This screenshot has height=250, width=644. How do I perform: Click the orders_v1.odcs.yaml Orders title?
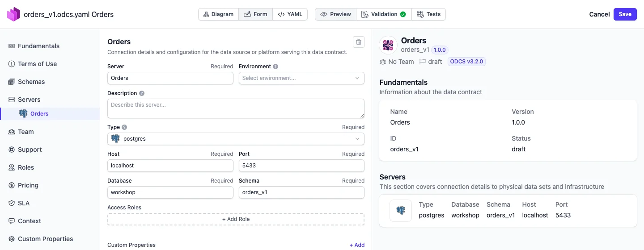(x=68, y=14)
